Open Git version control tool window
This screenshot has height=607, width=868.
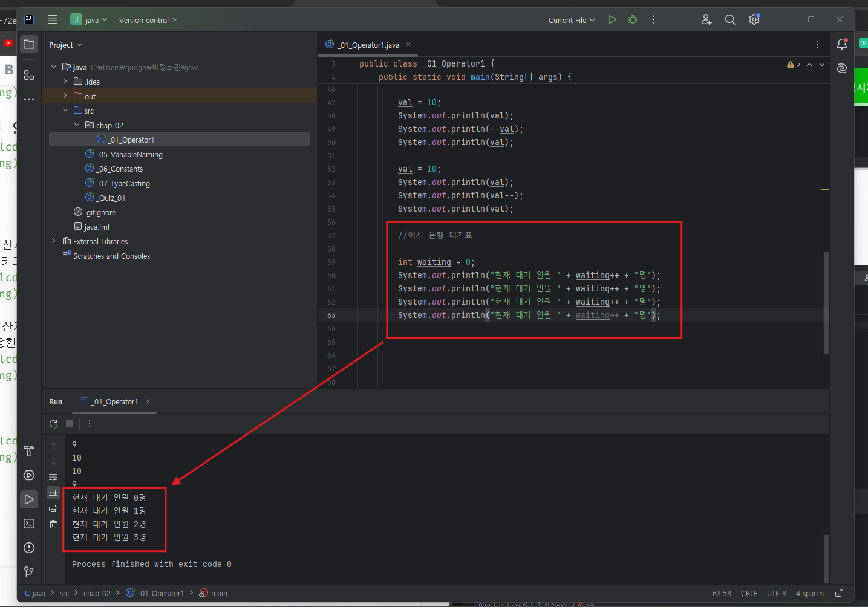(x=28, y=571)
